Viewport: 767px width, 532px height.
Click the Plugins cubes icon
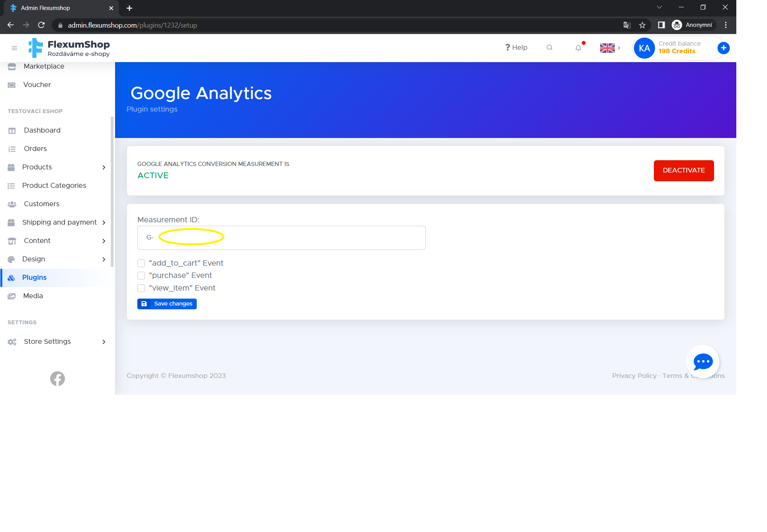[11, 278]
